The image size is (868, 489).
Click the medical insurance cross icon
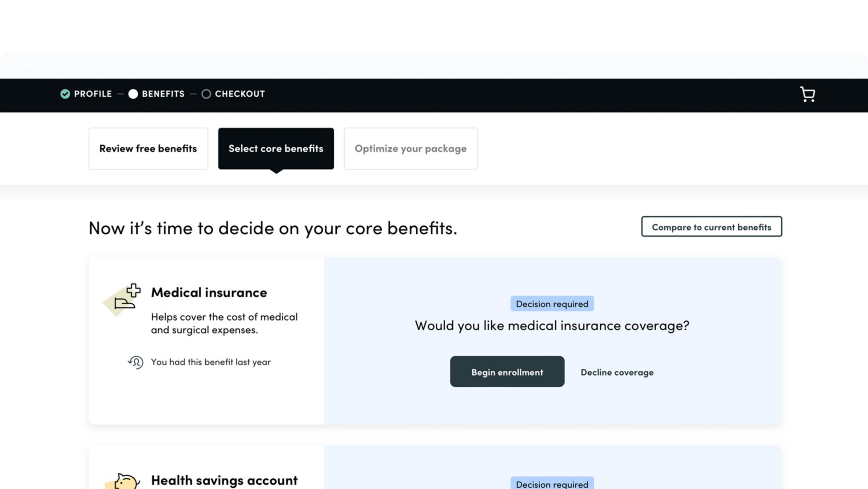click(123, 298)
